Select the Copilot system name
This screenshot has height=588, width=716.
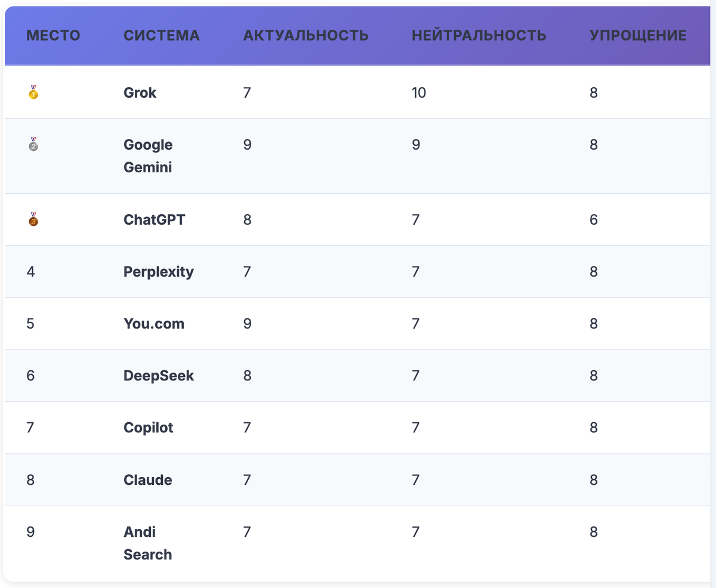pos(149,428)
